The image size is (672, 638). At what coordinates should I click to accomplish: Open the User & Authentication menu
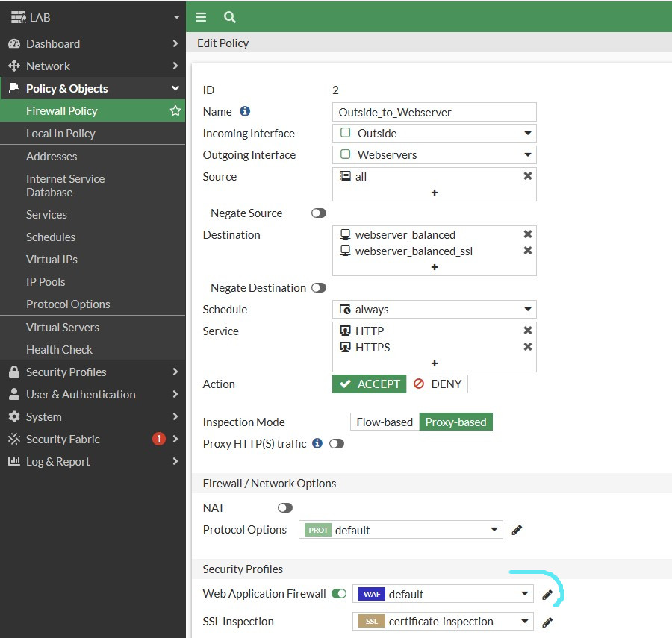[x=93, y=394]
